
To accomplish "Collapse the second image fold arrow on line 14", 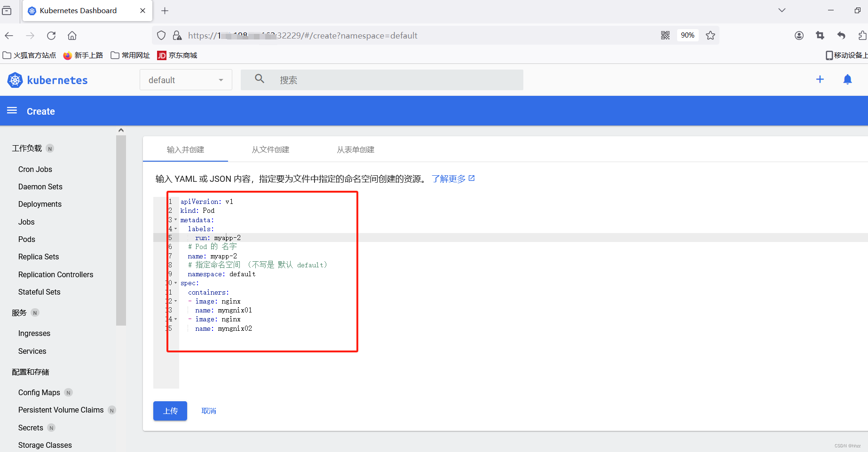I will [176, 319].
